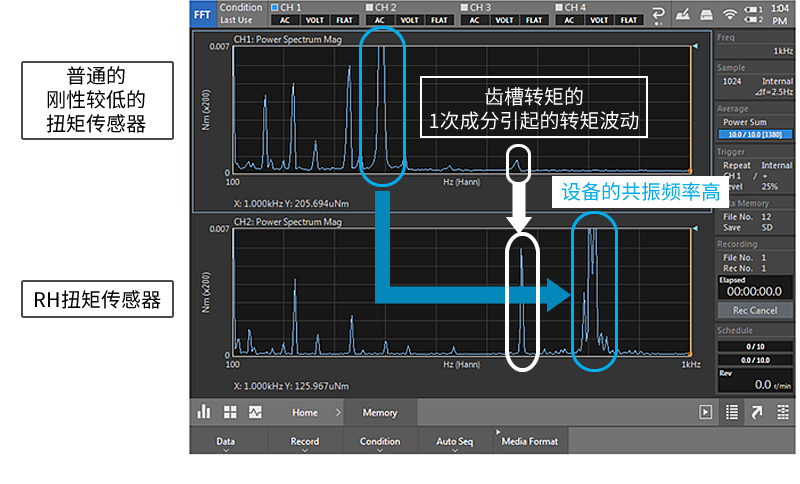
Task: Enable the CH 3 channel checkbox
Action: tap(466, 7)
